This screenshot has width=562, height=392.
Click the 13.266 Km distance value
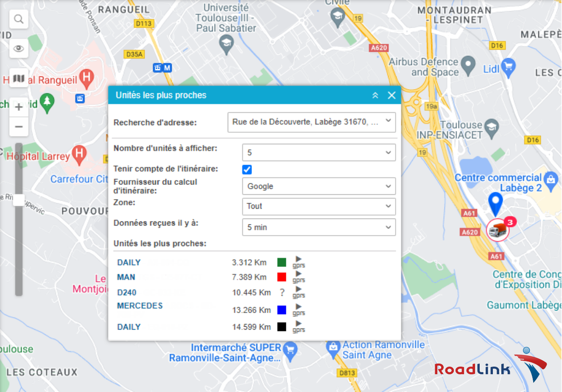coord(252,310)
